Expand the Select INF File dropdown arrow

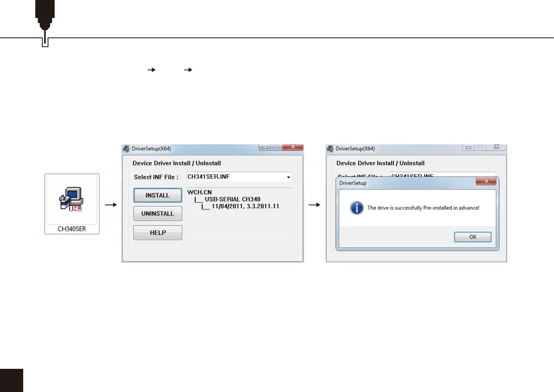point(288,177)
